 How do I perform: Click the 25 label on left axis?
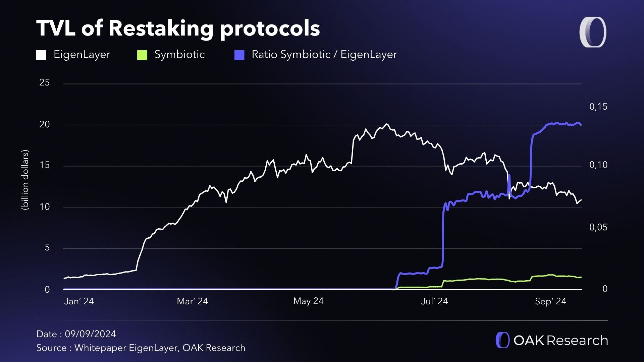44,82
